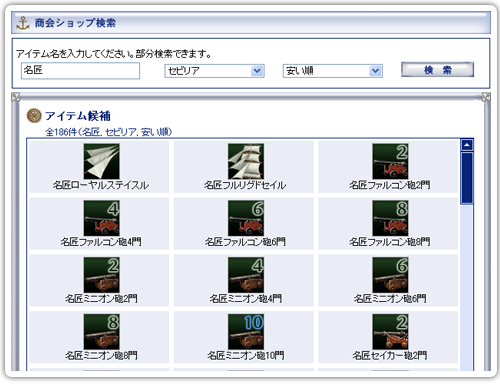Image resolution: width=500 pixels, height=385 pixels.
Task: Click the item list scrollbar thumb
Action: coord(467,178)
